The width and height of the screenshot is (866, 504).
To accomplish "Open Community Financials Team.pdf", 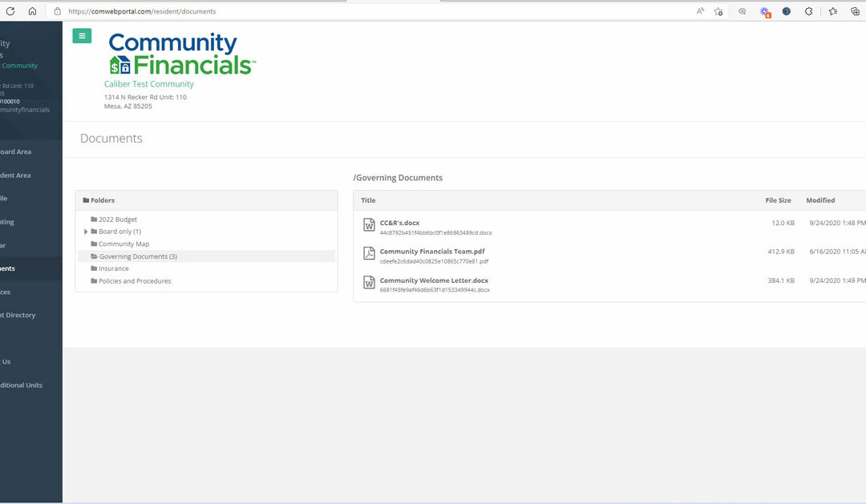I will point(431,252).
